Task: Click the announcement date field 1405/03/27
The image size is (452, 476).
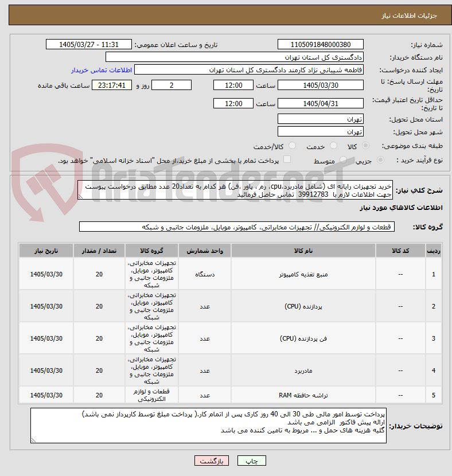Action: point(89,44)
